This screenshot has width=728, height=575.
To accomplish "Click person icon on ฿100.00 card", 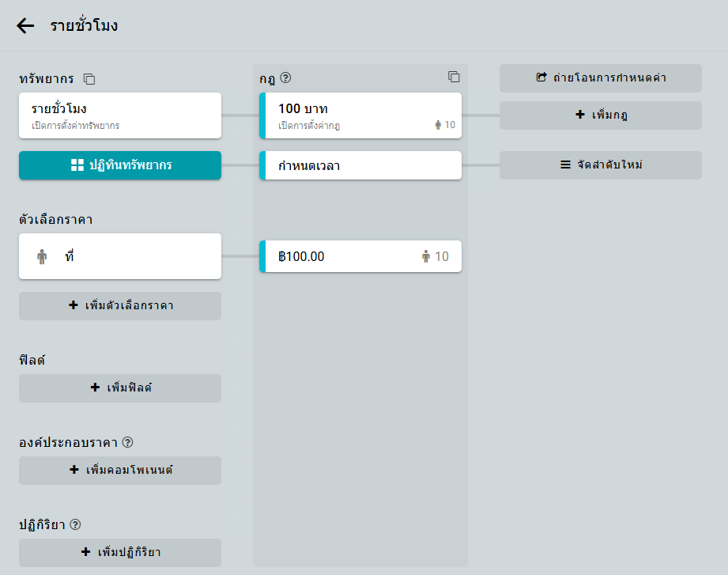I will tap(426, 256).
